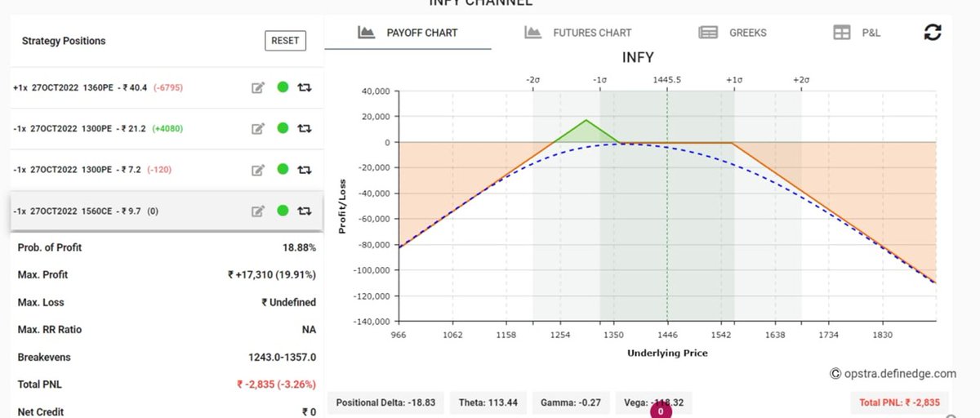This screenshot has height=418, width=980.
Task: Click the Max. Loss ₹Undefined value
Action: (x=288, y=302)
